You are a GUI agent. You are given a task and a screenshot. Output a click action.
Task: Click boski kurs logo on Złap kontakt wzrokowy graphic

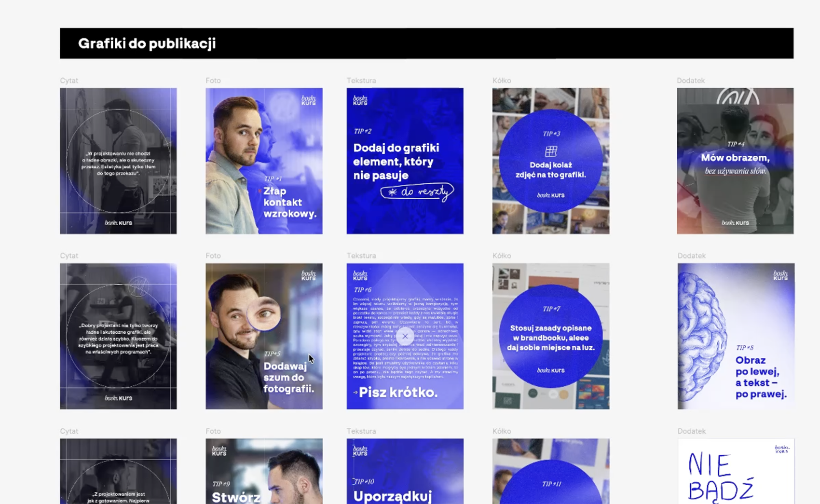[x=308, y=100]
